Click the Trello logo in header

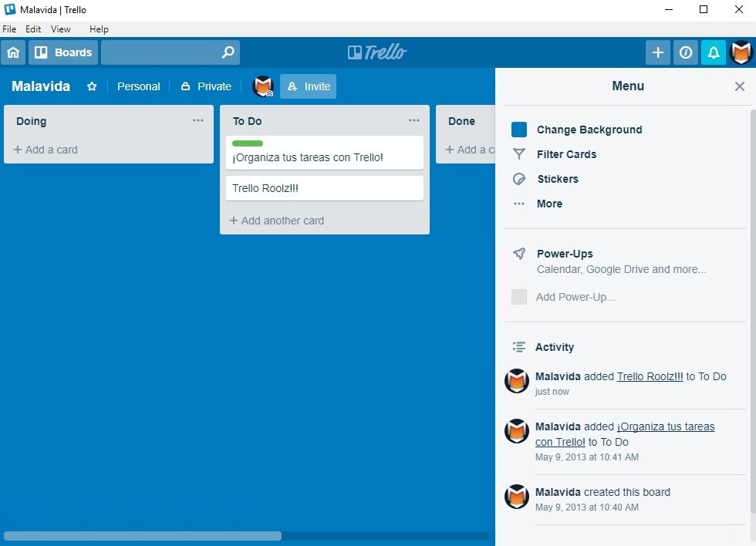[x=377, y=52]
